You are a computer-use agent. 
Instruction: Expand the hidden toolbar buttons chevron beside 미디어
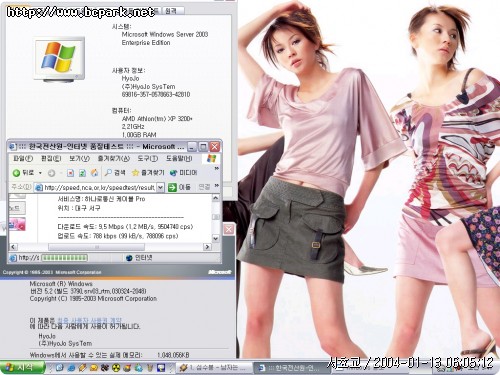point(216,169)
